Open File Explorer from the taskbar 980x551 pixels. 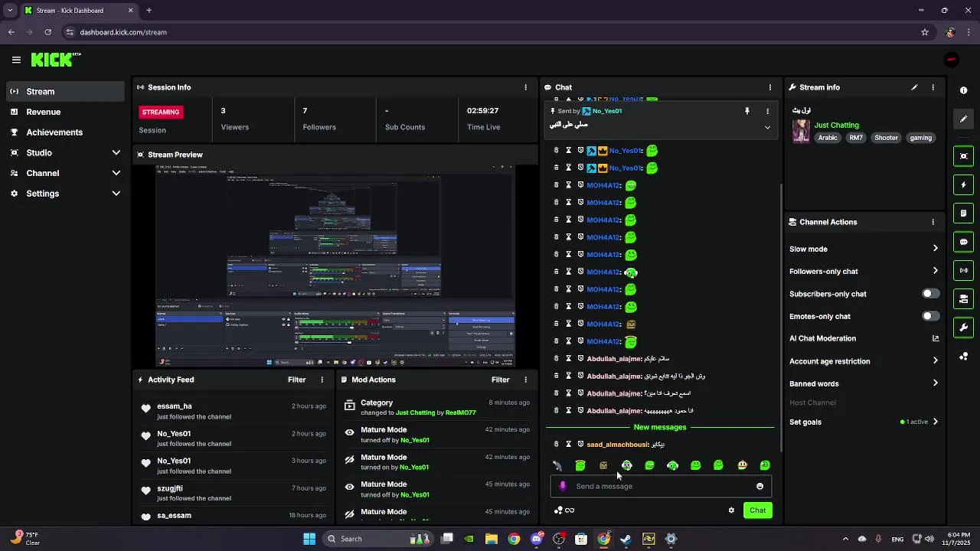(x=492, y=539)
